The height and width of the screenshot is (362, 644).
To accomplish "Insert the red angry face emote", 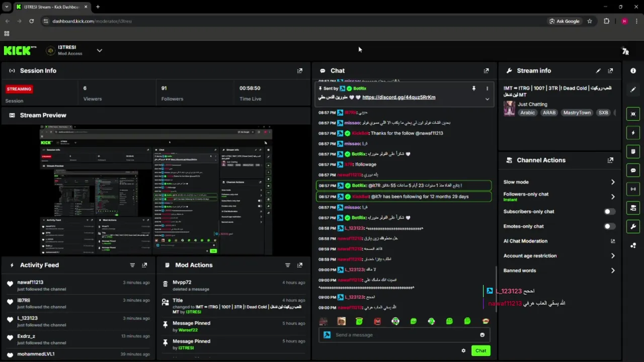I will [377, 321].
